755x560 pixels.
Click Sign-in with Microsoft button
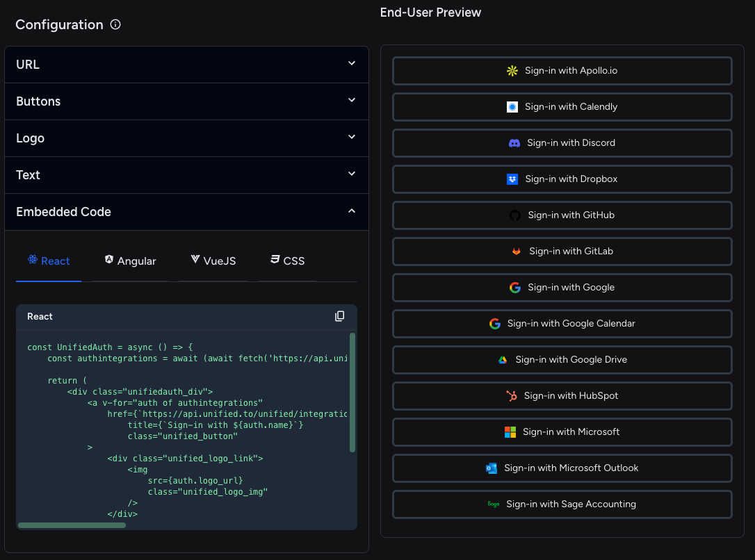pos(562,432)
